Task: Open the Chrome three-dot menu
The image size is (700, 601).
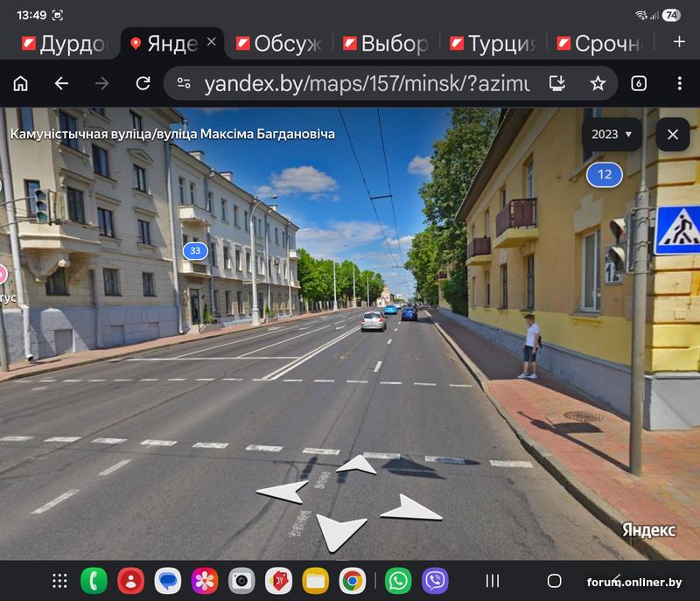Action: (x=680, y=83)
